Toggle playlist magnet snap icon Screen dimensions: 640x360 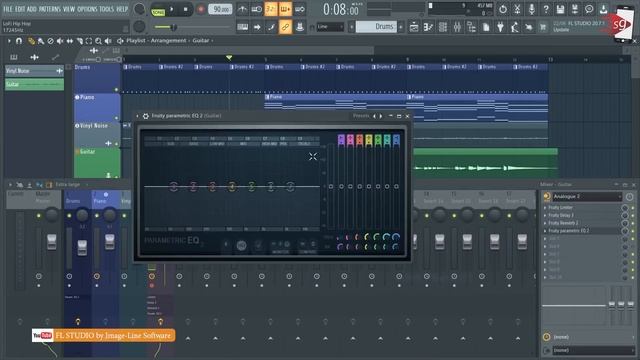pyautogui.click(x=19, y=41)
